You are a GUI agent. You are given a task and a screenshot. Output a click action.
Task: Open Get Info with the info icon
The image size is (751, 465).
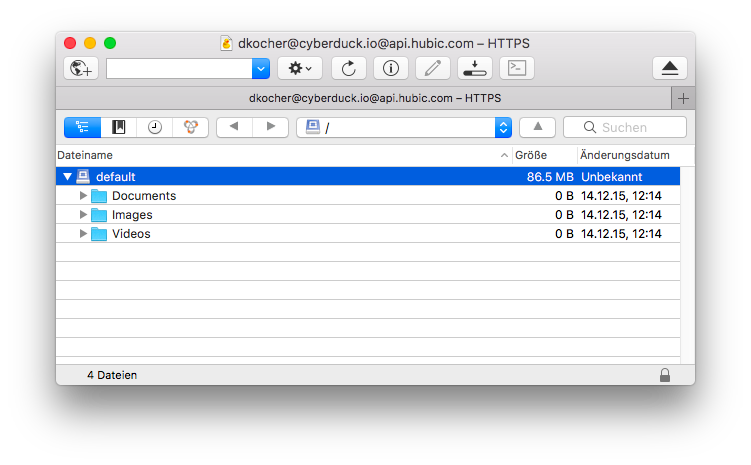pos(391,68)
